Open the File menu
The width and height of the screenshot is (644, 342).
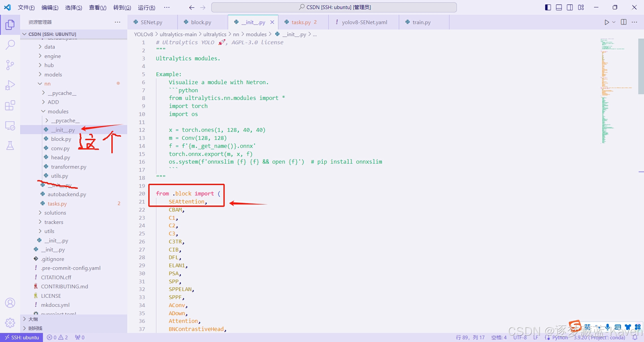[26, 7]
